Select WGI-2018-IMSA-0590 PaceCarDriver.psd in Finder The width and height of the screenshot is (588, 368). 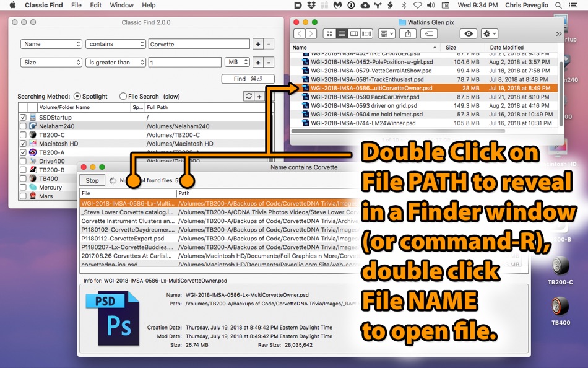tap(424, 97)
